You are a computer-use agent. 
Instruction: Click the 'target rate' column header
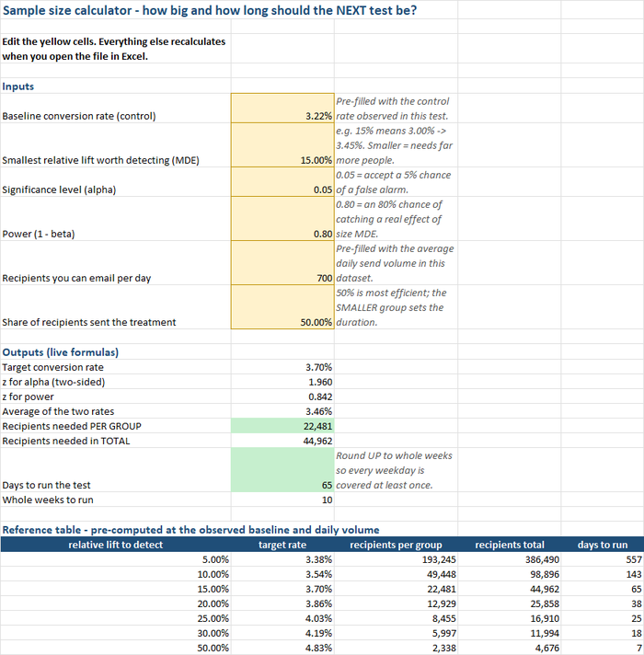click(x=282, y=545)
